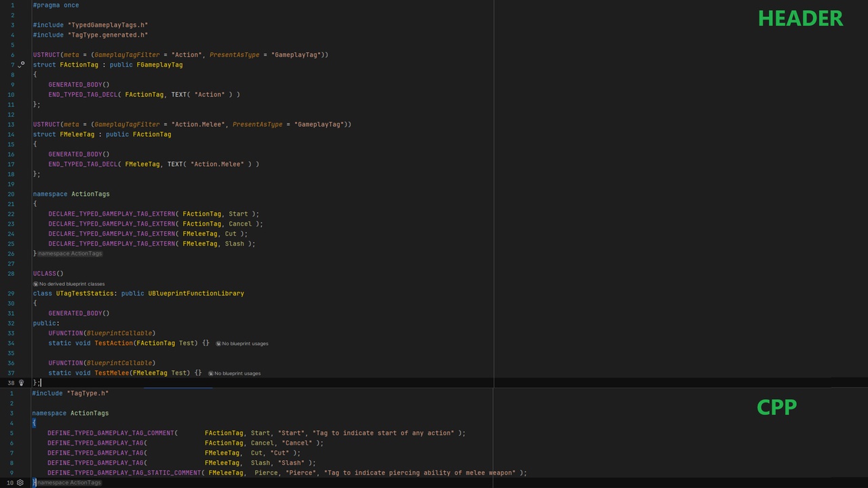
Task: Click END_TYPED_TAG_DECL macro on line 17
Action: pos(83,164)
